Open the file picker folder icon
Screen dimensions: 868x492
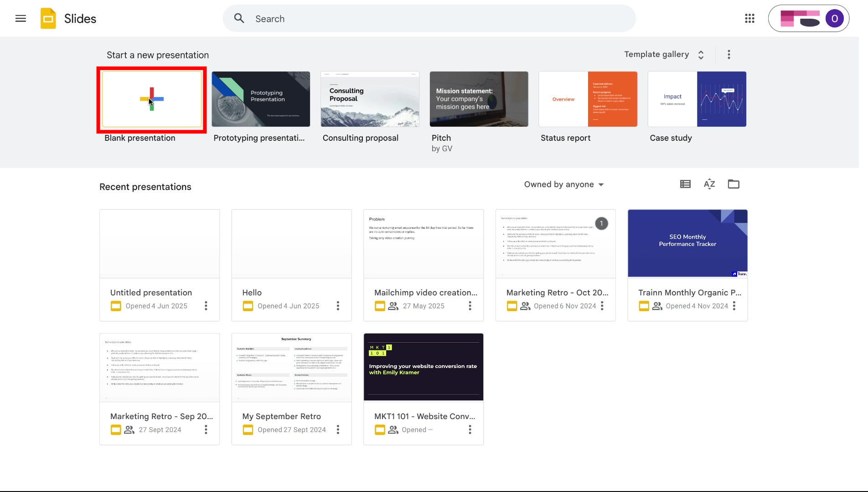pos(733,184)
